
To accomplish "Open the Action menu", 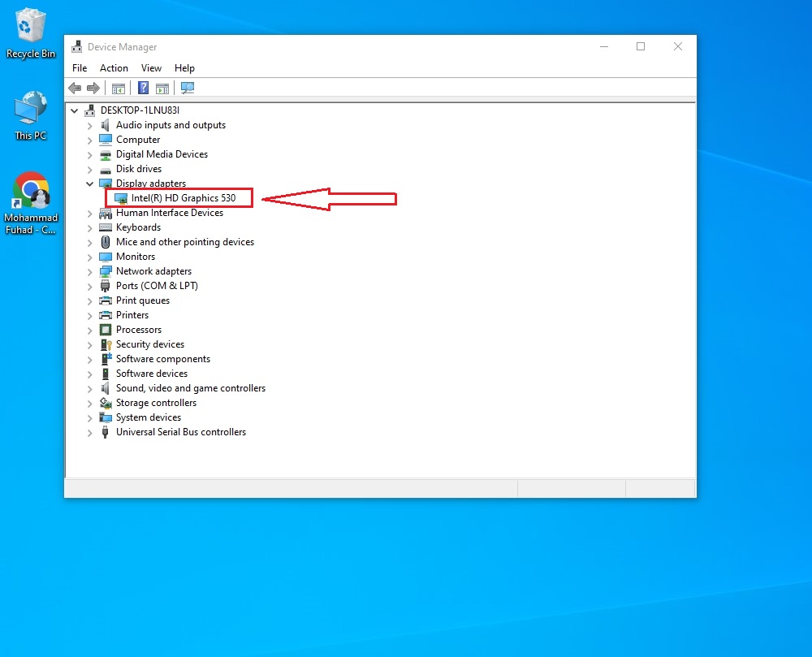I will tap(114, 68).
